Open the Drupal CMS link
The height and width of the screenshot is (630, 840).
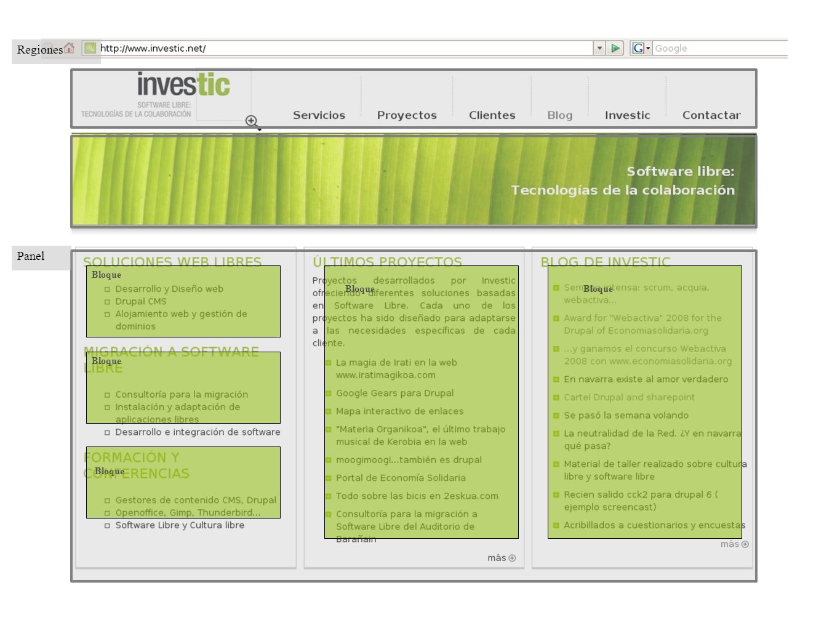[141, 301]
